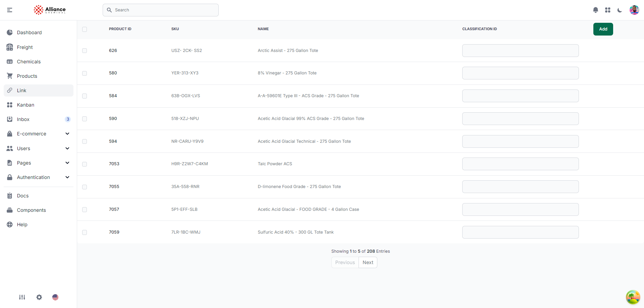Open Dashboard from the sidebar
The height and width of the screenshot is (308, 644).
tap(39, 33)
